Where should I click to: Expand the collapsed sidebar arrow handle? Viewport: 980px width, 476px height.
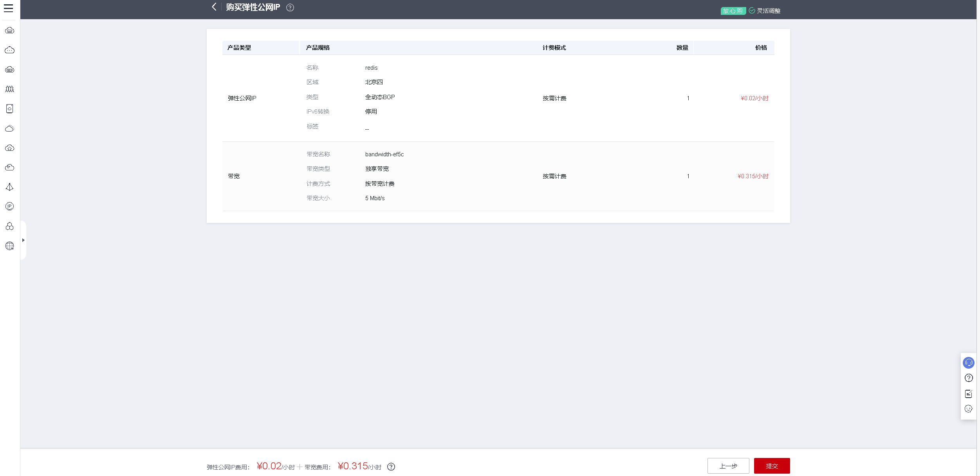[23, 240]
